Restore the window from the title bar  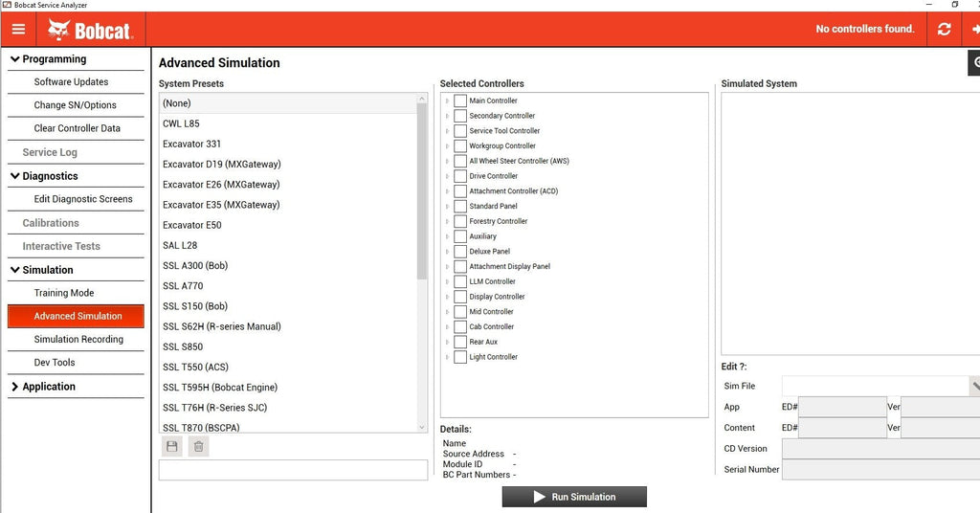point(954,5)
